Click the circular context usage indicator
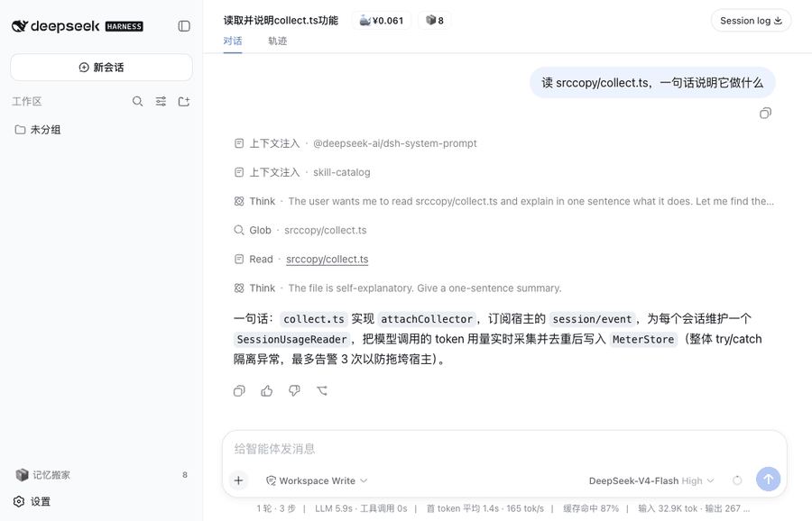Screen dimensions: 812x521 tap(737, 480)
